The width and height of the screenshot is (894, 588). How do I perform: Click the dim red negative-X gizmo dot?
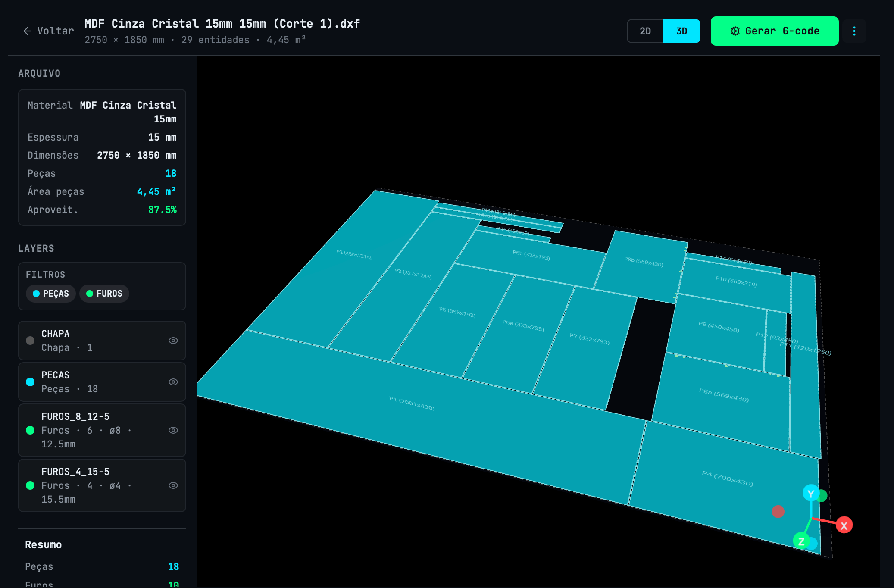[x=778, y=512]
